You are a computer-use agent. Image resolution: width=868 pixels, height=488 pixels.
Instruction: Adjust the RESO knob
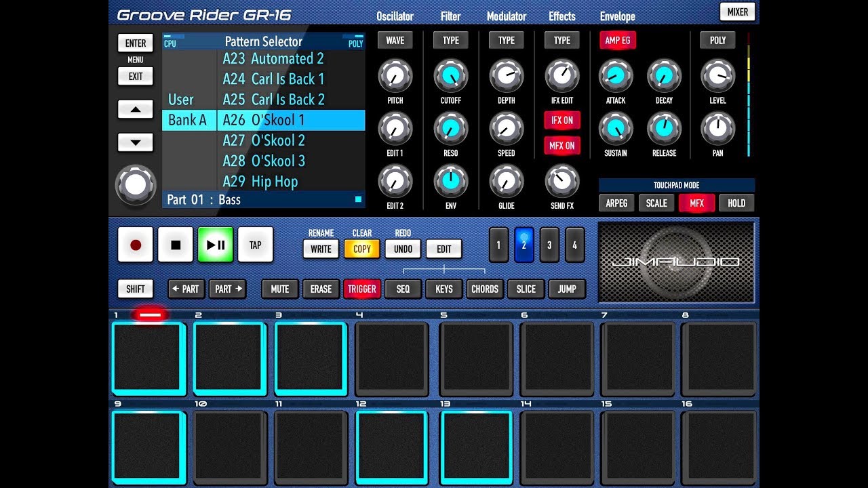point(451,129)
